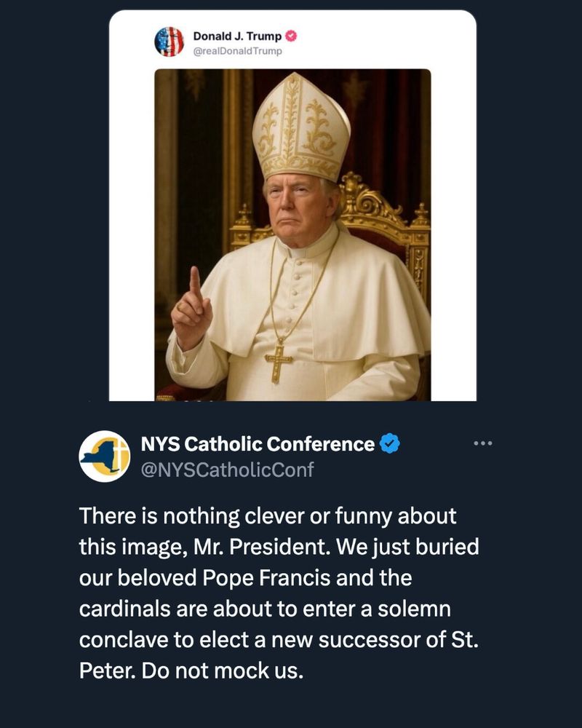582x728 pixels.
Task: Expand the Trump pope image to full size
Action: click(x=294, y=233)
